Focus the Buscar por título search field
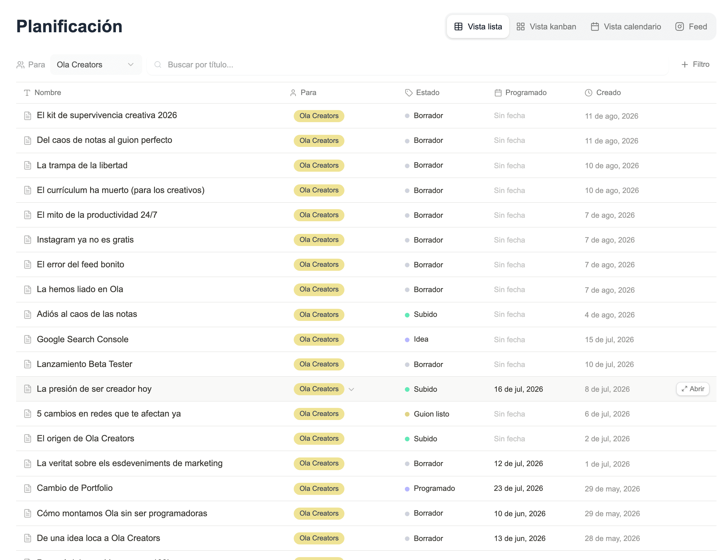The width and height of the screenshot is (728, 560). pos(407,65)
